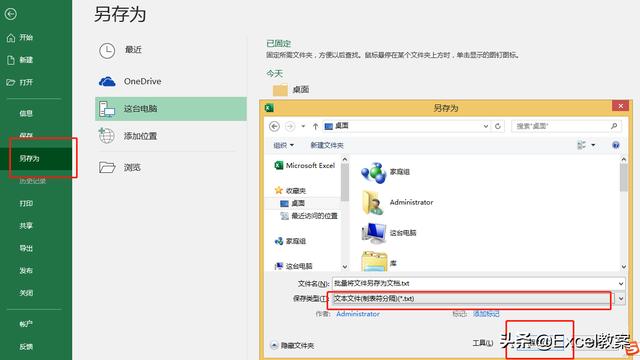Click the 添加标记 link
The height and width of the screenshot is (360, 640).
486,314
